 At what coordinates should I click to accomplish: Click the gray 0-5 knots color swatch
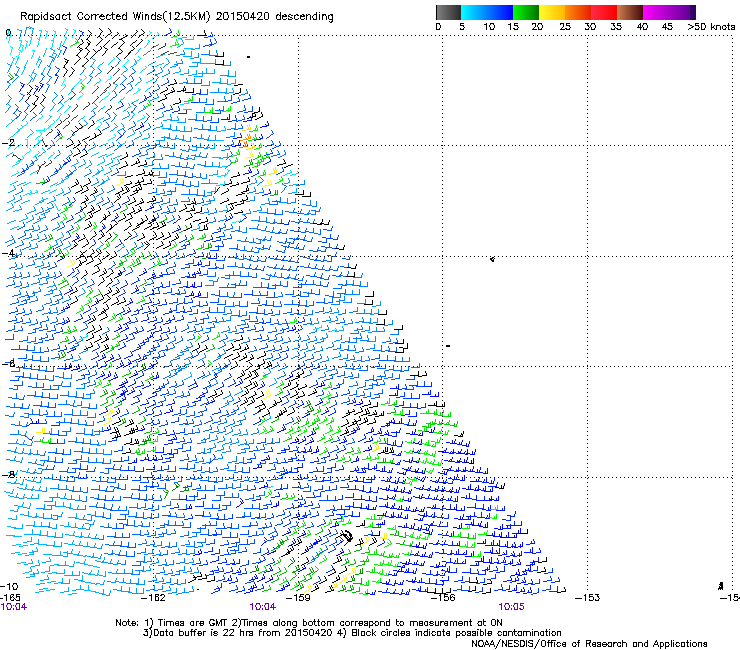coord(448,12)
